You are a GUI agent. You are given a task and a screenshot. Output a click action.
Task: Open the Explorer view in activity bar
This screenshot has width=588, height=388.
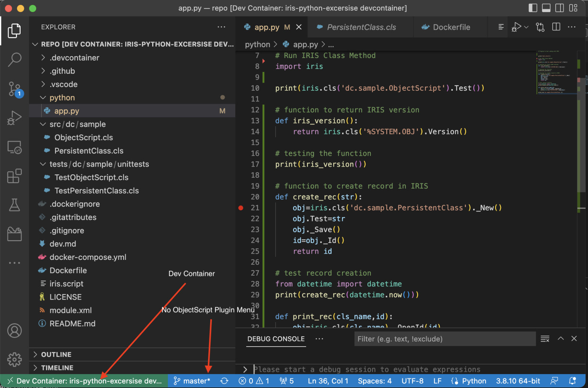pos(14,30)
